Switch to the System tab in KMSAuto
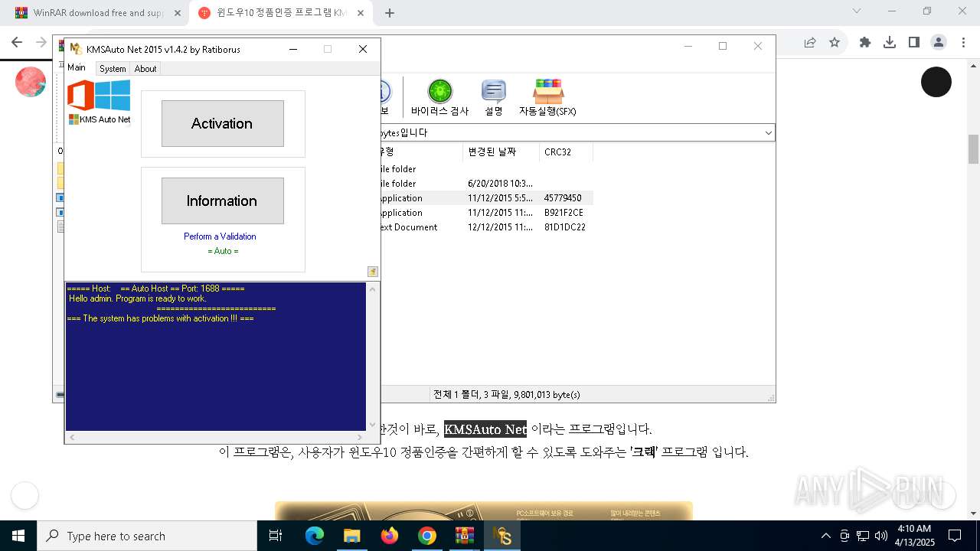 click(x=113, y=69)
